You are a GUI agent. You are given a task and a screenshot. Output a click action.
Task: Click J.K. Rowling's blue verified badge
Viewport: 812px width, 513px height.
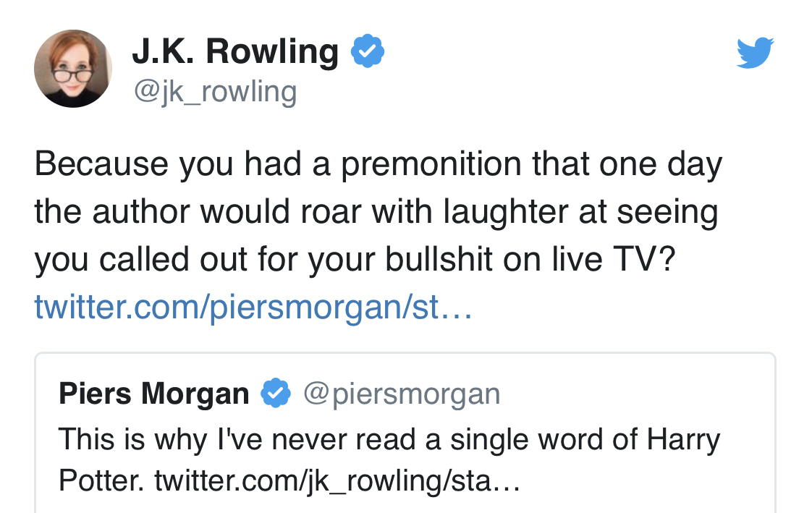click(368, 52)
